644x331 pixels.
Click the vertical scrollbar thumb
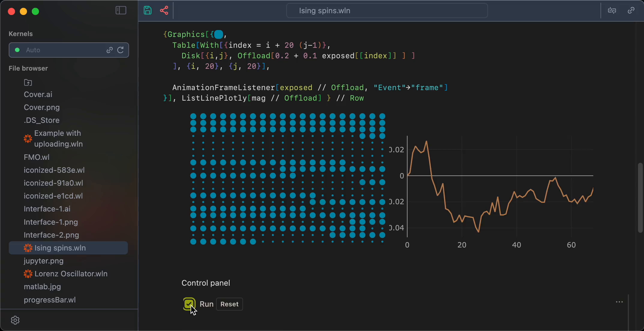tap(640, 197)
